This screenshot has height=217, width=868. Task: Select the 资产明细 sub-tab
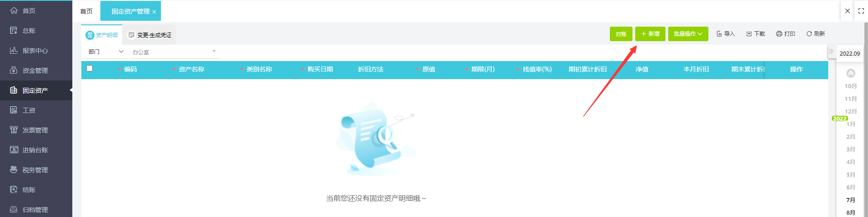102,35
